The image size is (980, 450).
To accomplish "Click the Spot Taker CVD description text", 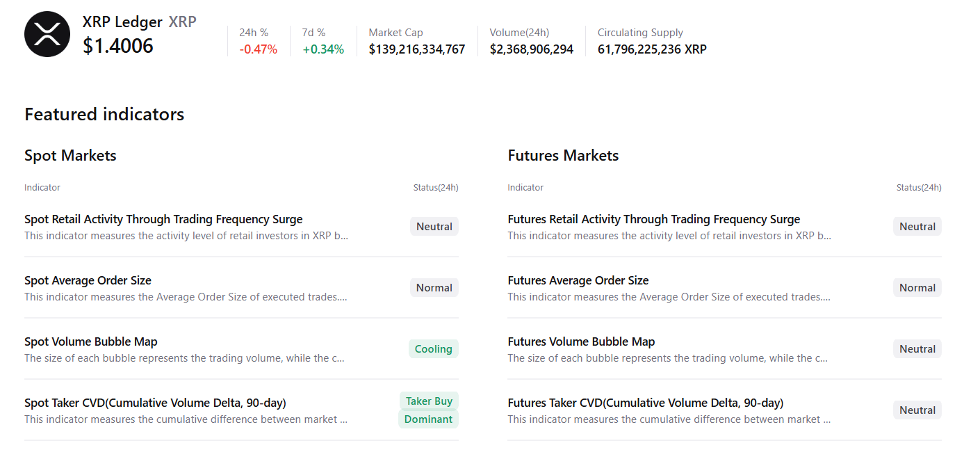I will pos(186,419).
